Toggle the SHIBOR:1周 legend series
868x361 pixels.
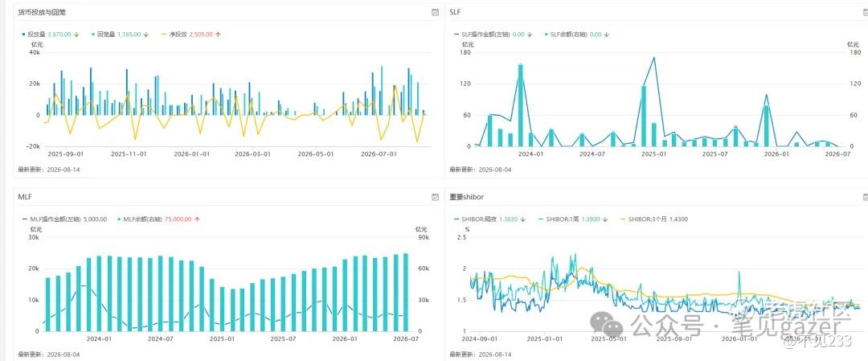[559, 219]
